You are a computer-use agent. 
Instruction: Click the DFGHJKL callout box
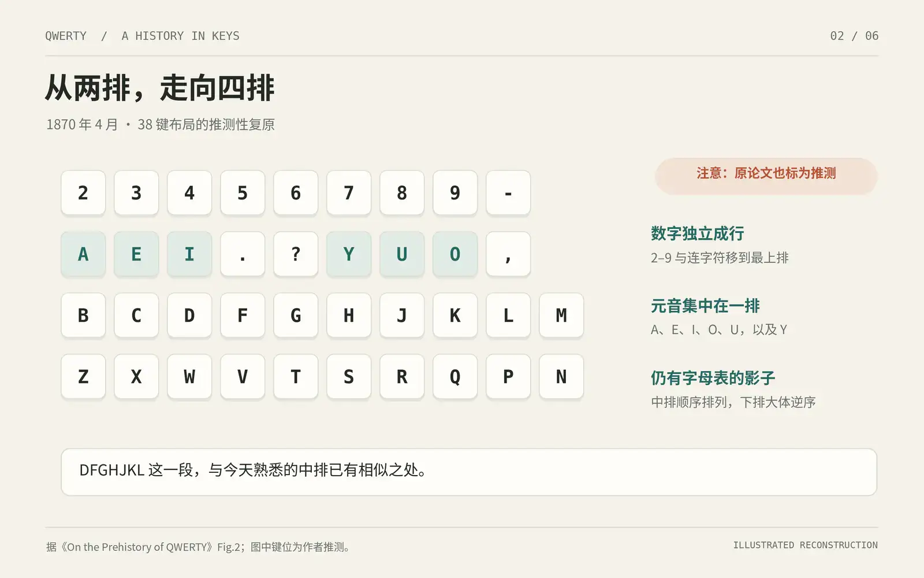[x=469, y=472]
